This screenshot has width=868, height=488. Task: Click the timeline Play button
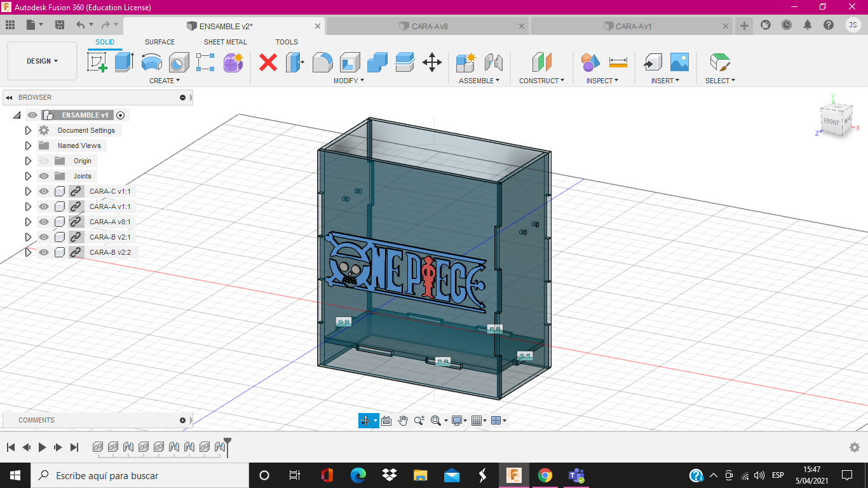pos(42,447)
